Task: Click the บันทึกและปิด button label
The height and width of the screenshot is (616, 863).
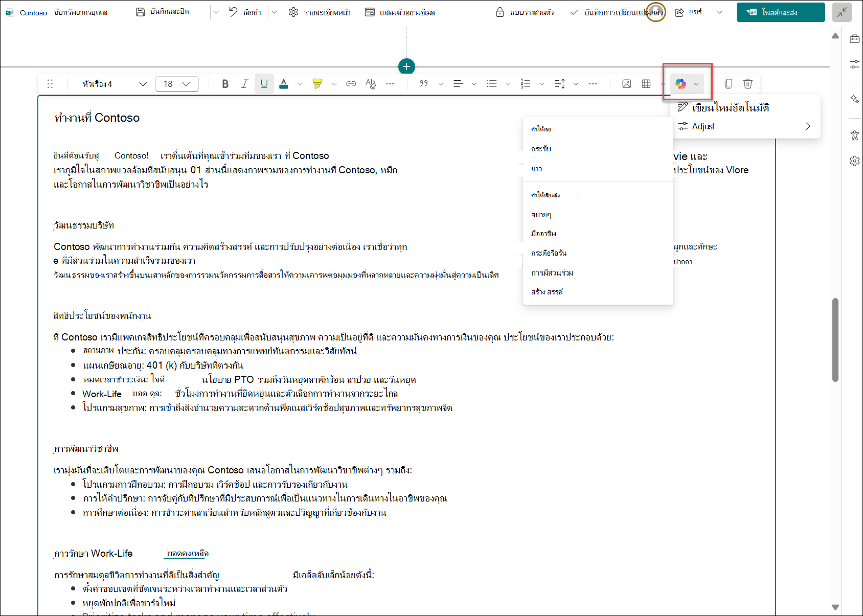Action: pyautogui.click(x=170, y=12)
